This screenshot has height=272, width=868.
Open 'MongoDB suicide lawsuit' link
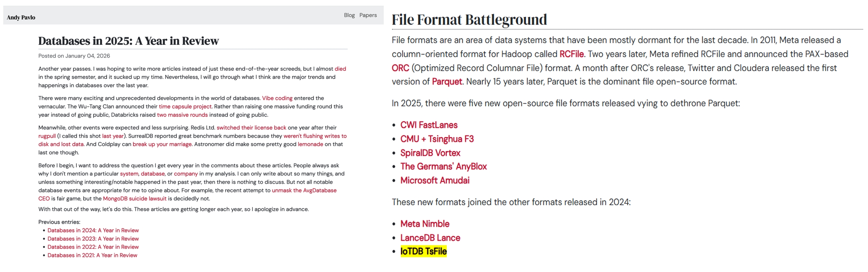tap(134, 199)
